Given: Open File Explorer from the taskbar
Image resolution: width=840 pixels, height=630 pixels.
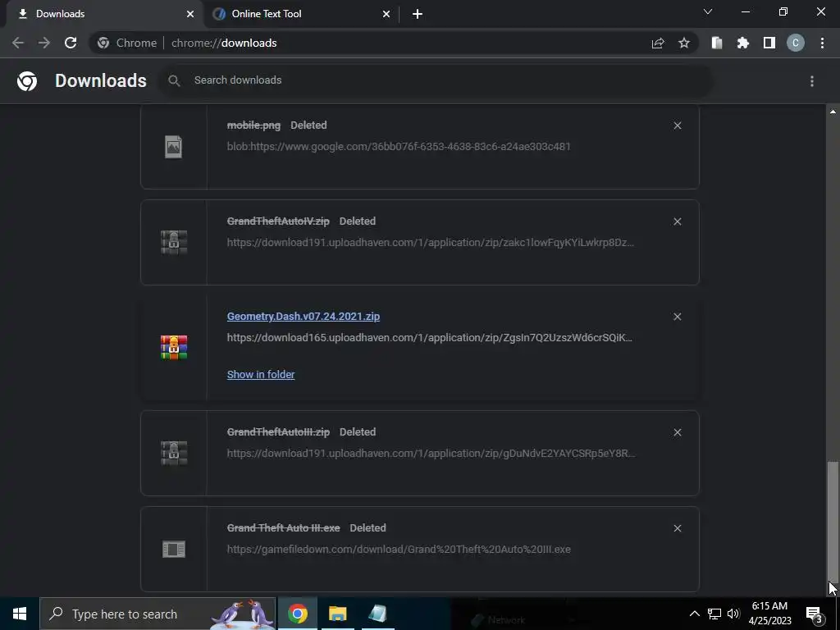Looking at the screenshot, I should (337, 614).
